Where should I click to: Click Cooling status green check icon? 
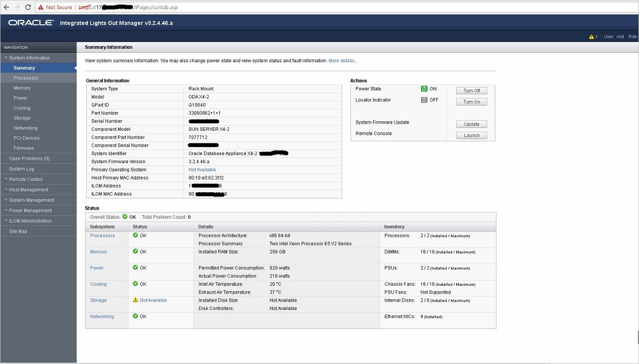(x=135, y=284)
